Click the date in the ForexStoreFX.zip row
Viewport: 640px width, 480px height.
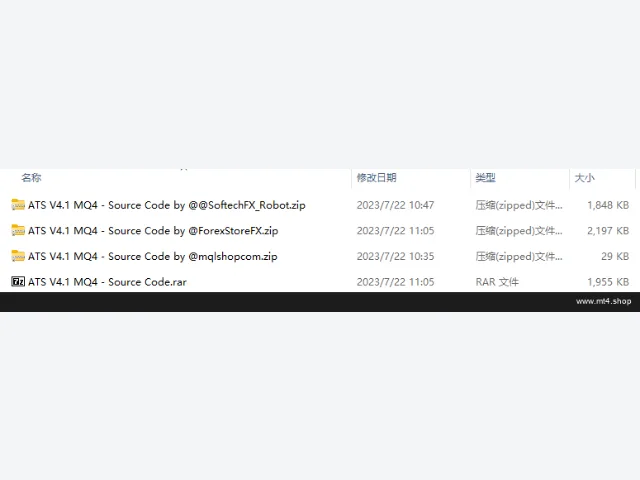(x=395, y=231)
